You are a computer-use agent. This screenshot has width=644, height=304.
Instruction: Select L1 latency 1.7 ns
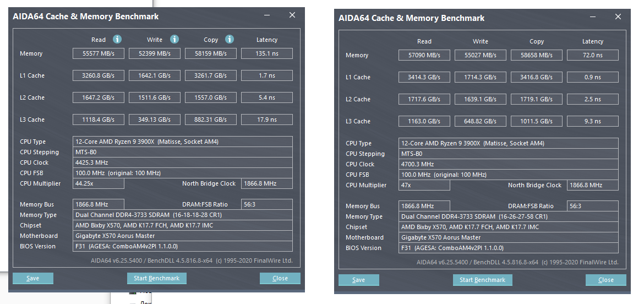click(267, 75)
